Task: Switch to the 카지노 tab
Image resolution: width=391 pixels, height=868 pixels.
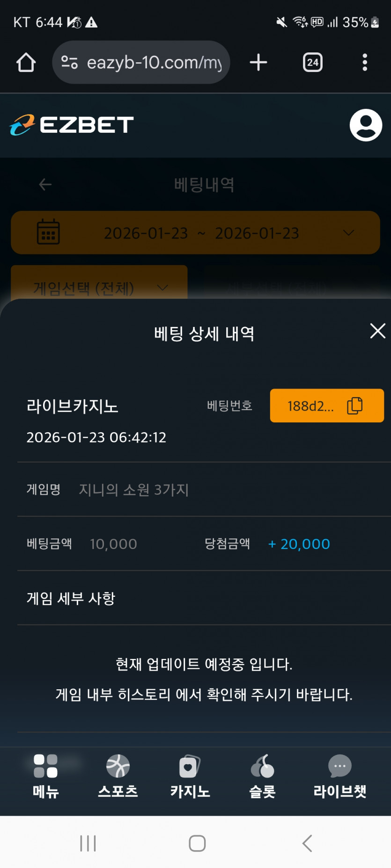Action: 190,776
